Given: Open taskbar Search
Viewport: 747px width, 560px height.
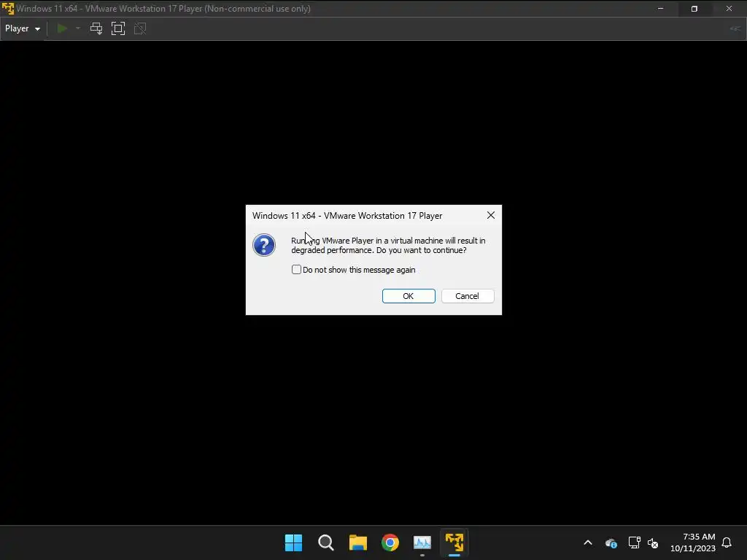Looking at the screenshot, I should click(326, 542).
